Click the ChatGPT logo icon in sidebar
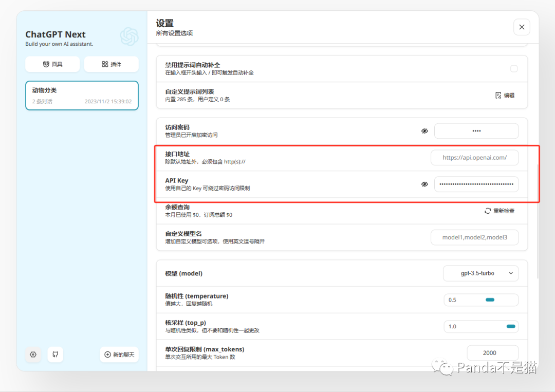555x392 pixels. coord(129,36)
